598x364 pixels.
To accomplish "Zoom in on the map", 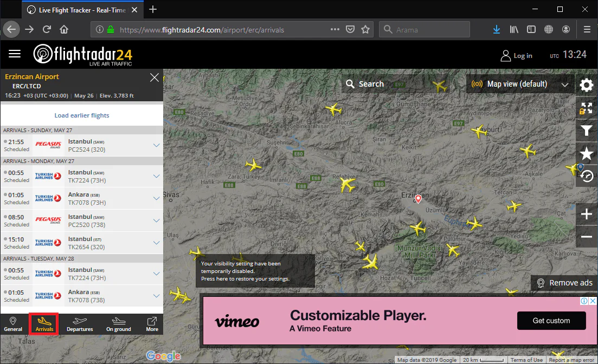I will click(587, 214).
